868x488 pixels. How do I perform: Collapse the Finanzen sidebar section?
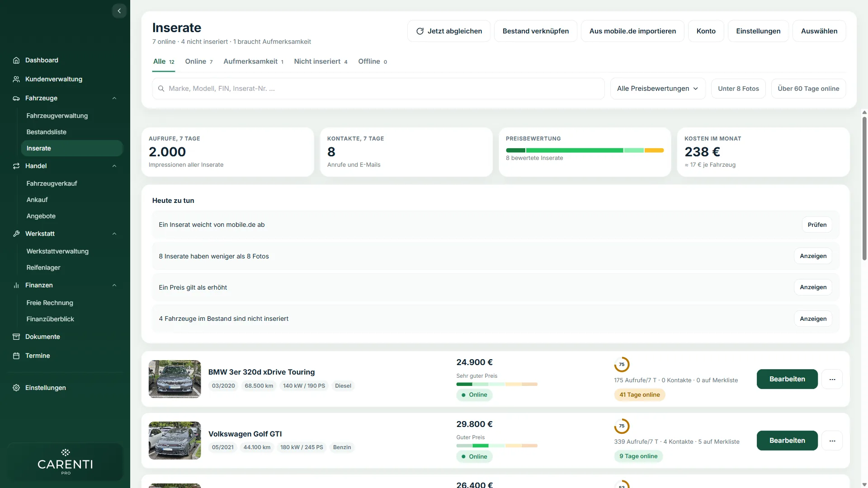click(x=114, y=285)
